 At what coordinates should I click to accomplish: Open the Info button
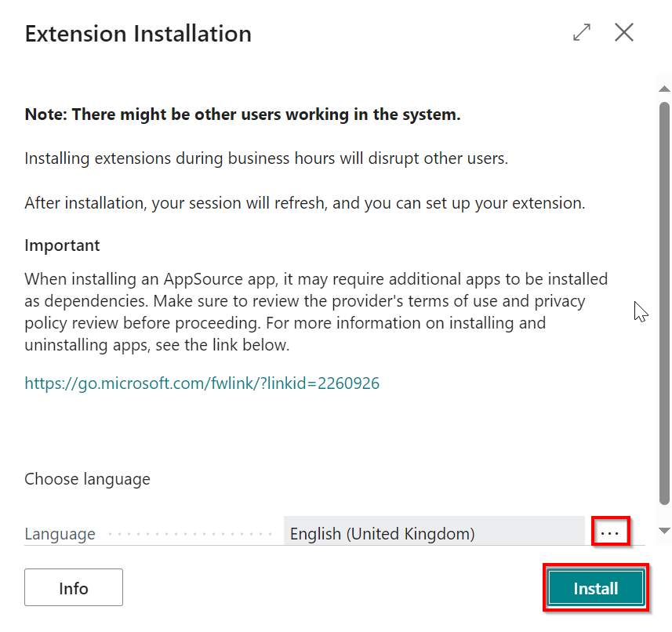tap(74, 588)
